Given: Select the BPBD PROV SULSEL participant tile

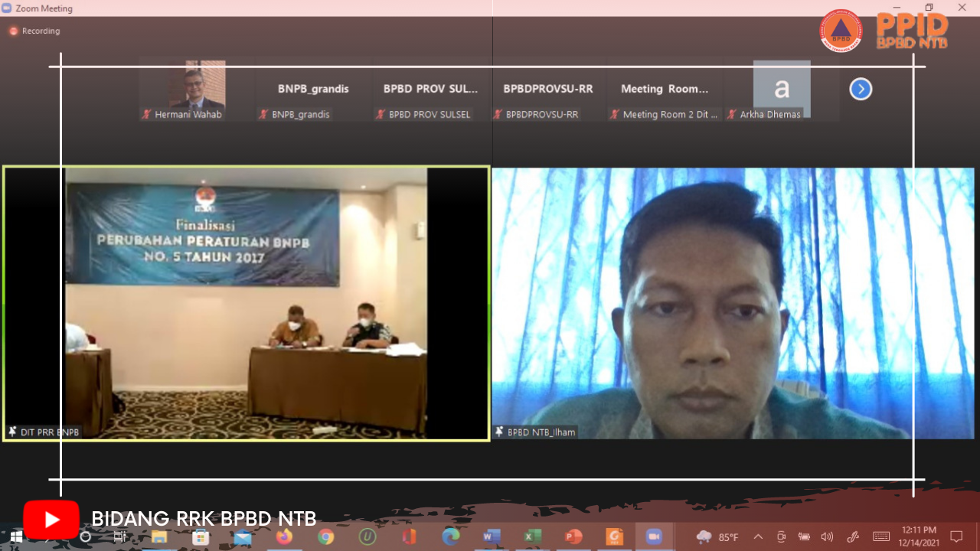Looking at the screenshot, I should point(430,90).
